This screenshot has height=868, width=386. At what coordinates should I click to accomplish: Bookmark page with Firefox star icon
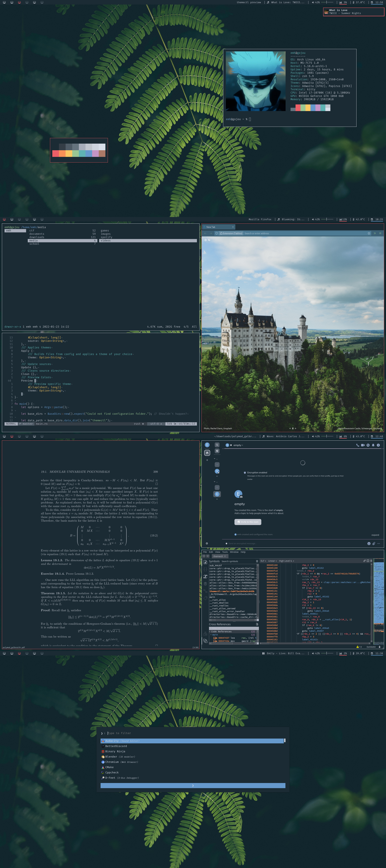[369, 233]
